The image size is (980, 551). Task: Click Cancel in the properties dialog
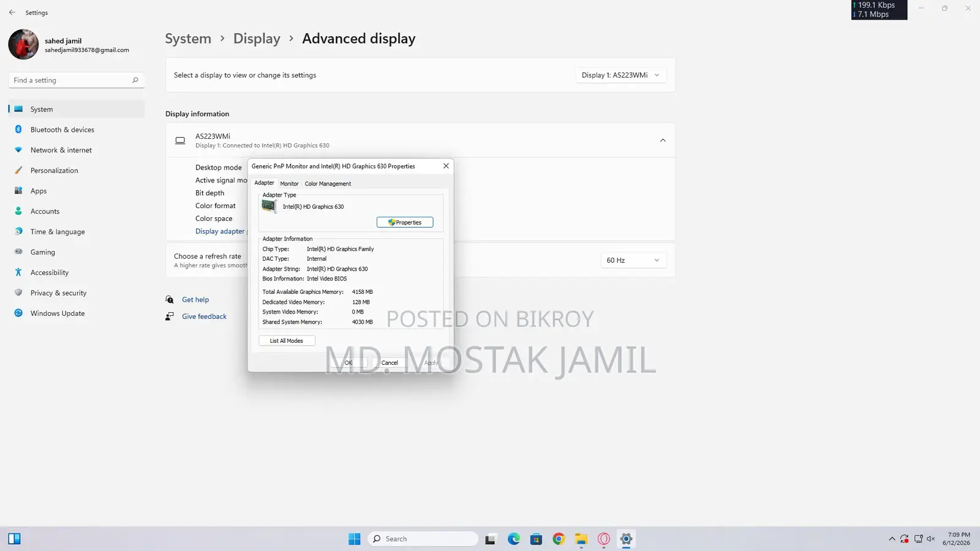[x=390, y=362]
